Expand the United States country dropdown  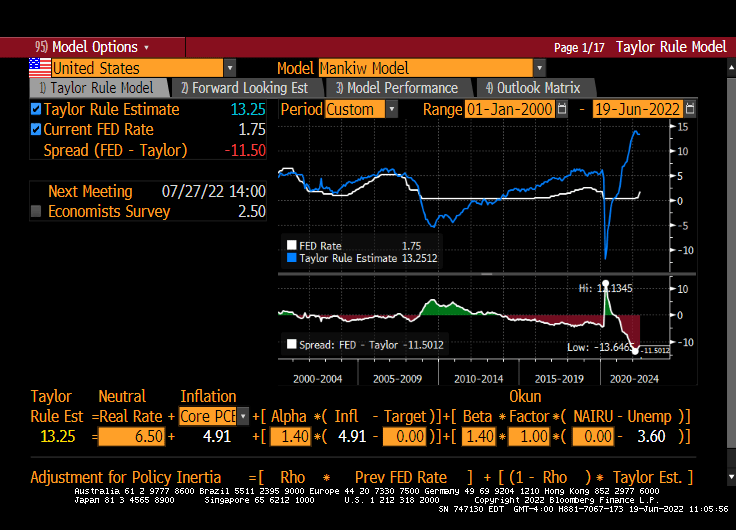229,68
